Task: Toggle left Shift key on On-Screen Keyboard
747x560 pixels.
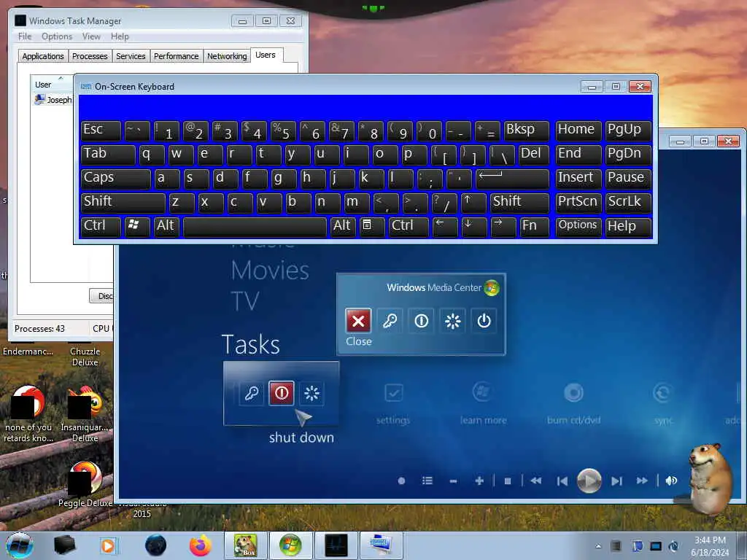Action: (123, 203)
